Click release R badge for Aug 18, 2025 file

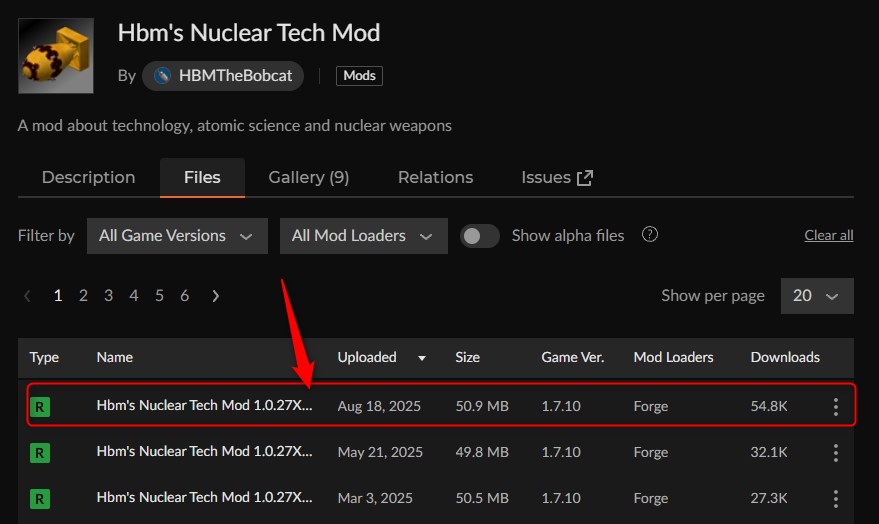point(40,407)
